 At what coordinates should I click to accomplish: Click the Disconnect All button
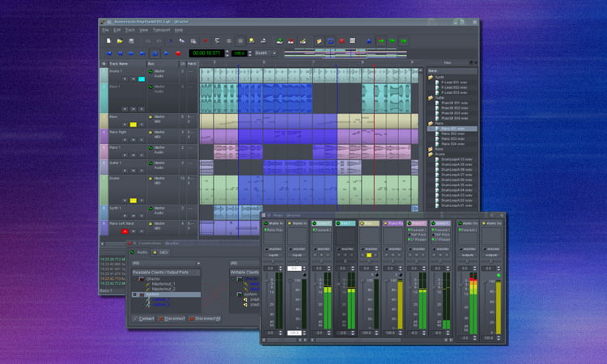[x=206, y=318]
